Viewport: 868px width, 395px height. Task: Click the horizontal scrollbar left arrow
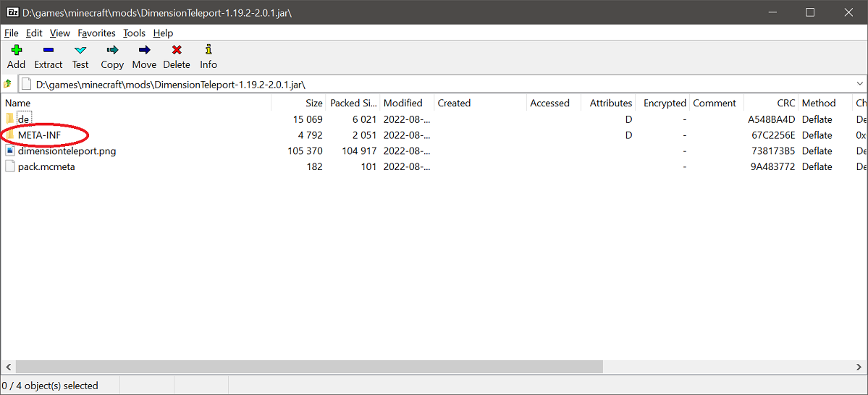pyautogui.click(x=8, y=367)
